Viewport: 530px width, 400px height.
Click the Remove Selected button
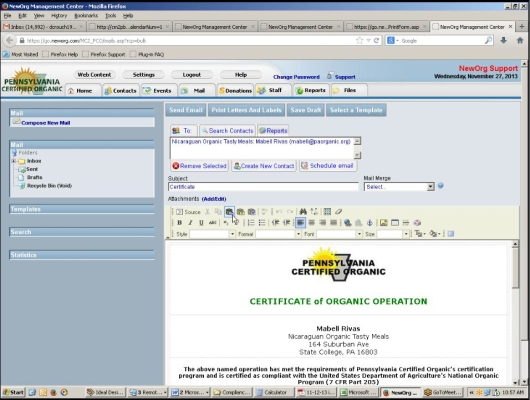[x=199, y=166]
